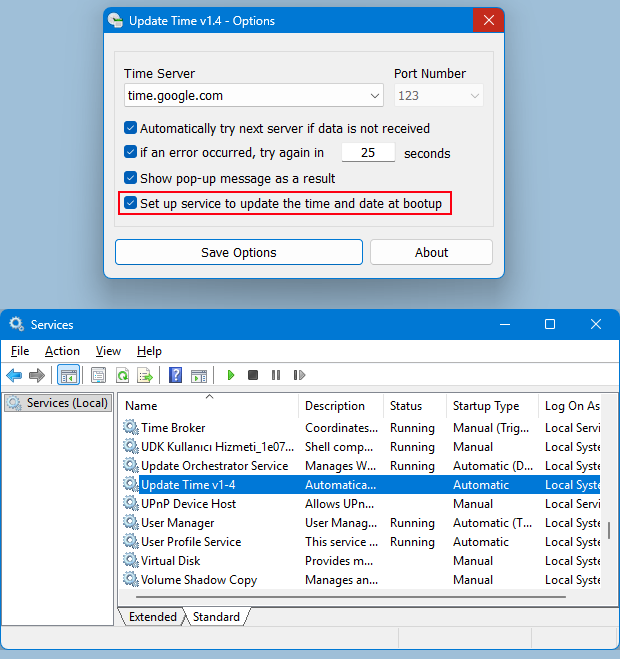
Task: Minimize the Services window
Action: pyautogui.click(x=505, y=324)
